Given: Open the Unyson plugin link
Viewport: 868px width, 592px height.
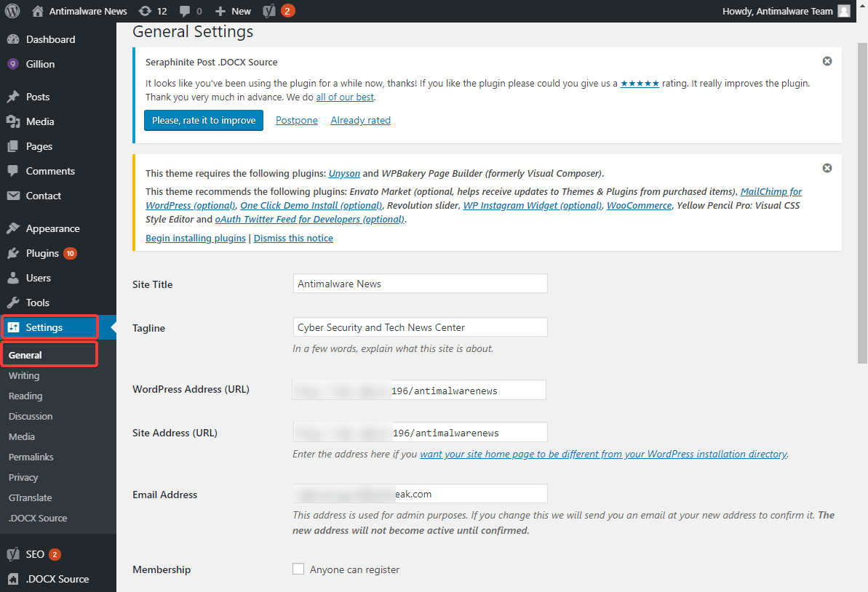Looking at the screenshot, I should tap(344, 173).
